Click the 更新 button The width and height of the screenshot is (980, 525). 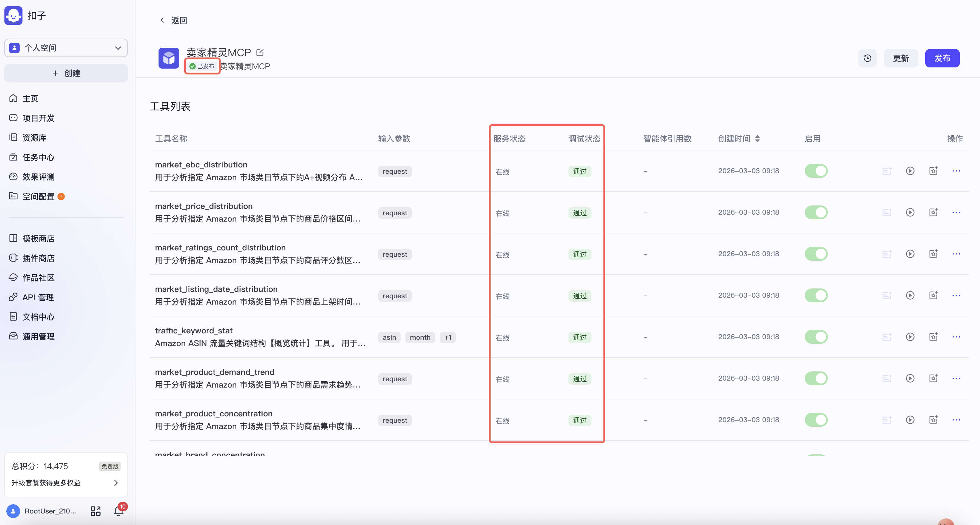coord(900,58)
